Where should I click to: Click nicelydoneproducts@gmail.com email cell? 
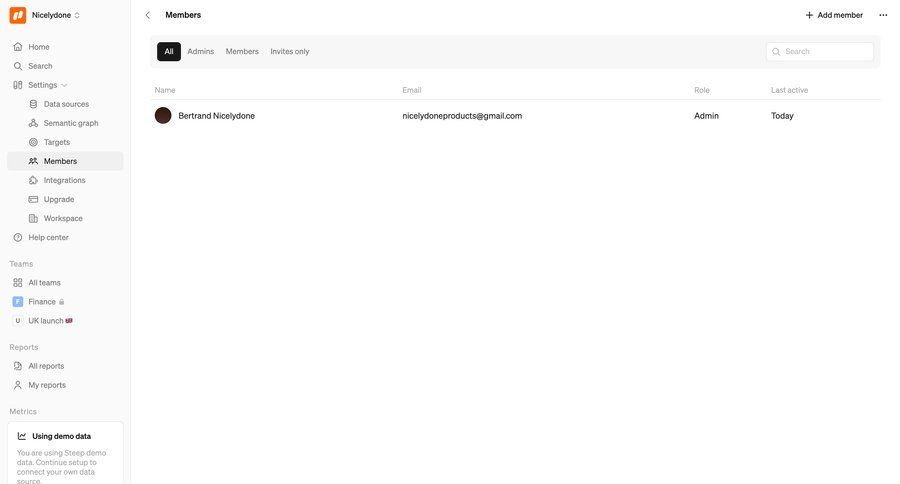coord(462,115)
